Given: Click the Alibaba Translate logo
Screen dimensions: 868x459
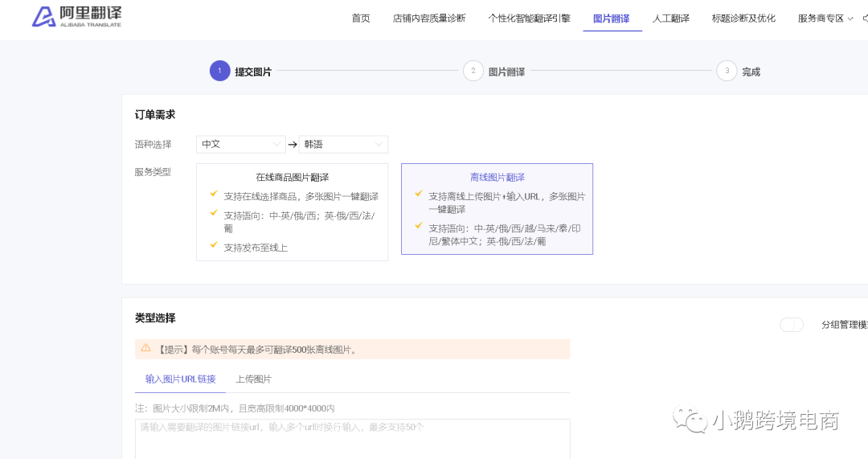Looking at the screenshot, I should click(x=77, y=17).
